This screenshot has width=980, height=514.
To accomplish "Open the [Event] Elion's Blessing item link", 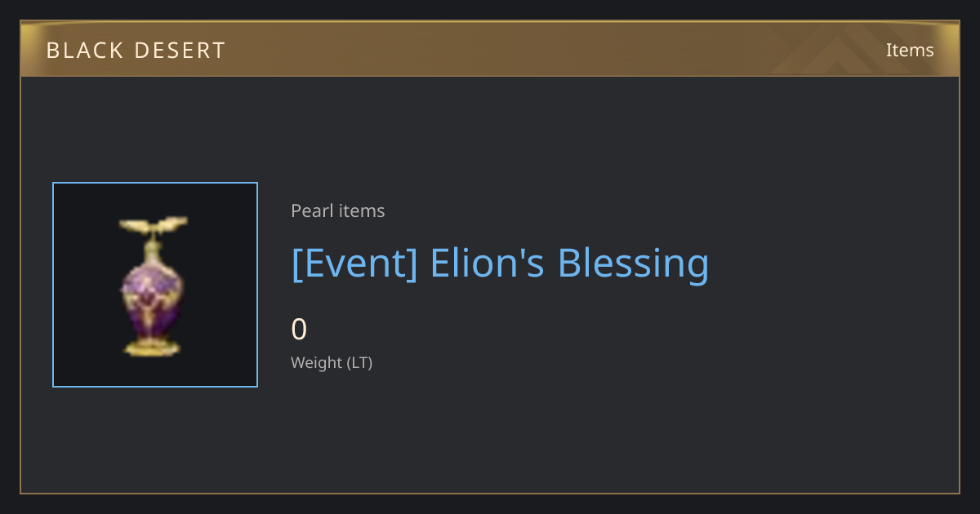I will pos(500,264).
